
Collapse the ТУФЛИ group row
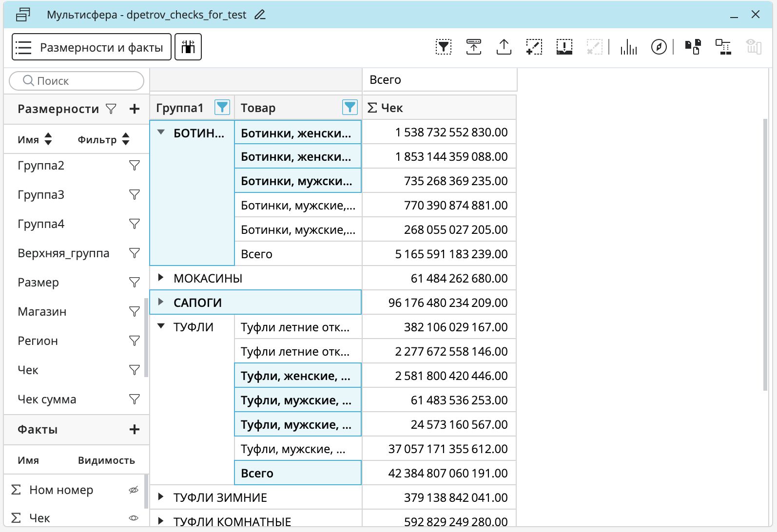pos(161,326)
